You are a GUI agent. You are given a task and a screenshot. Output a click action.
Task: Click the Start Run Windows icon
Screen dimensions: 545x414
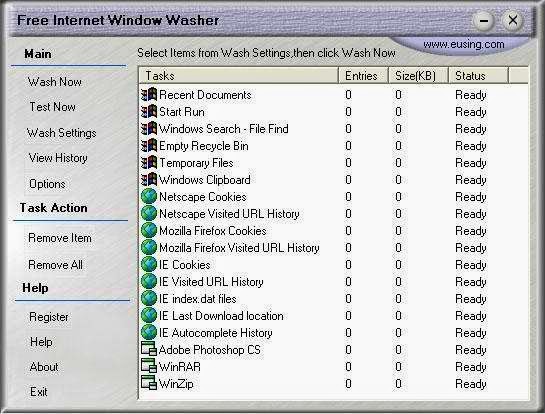point(149,112)
